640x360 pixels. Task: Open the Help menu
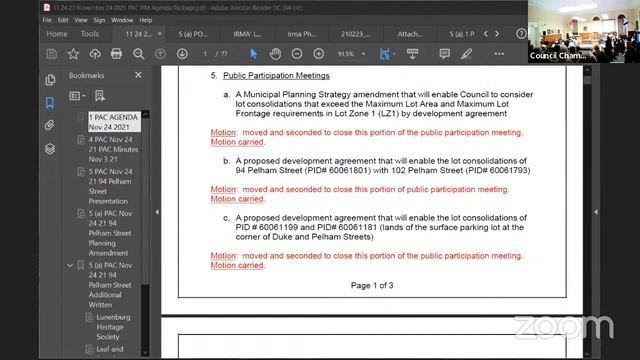tap(146, 20)
